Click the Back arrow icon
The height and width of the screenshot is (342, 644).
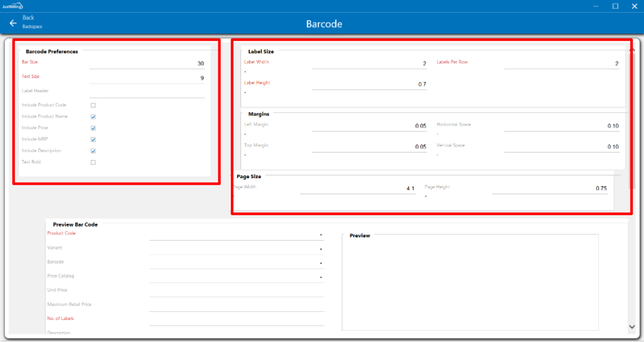(13, 23)
